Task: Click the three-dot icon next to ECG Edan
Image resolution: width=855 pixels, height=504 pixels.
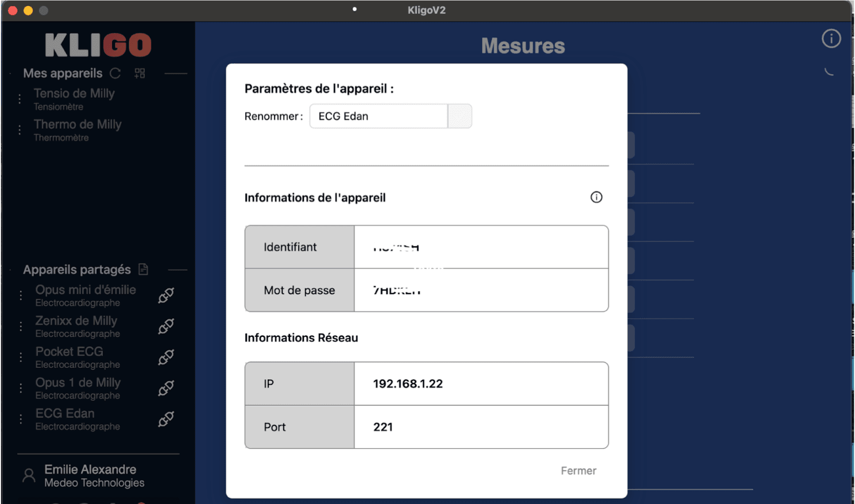Action: [20, 419]
